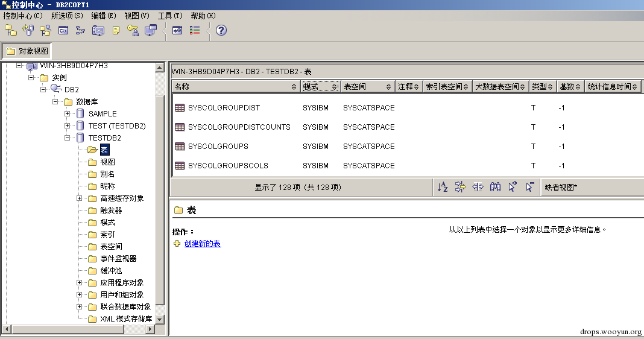The width and height of the screenshot is (644, 339).
Task: Click the tree panel scroll-down arrow
Action: point(160,319)
